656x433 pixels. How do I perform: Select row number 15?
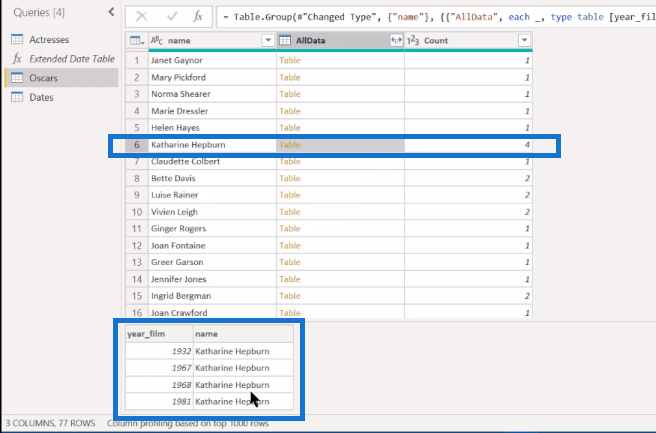coord(137,296)
